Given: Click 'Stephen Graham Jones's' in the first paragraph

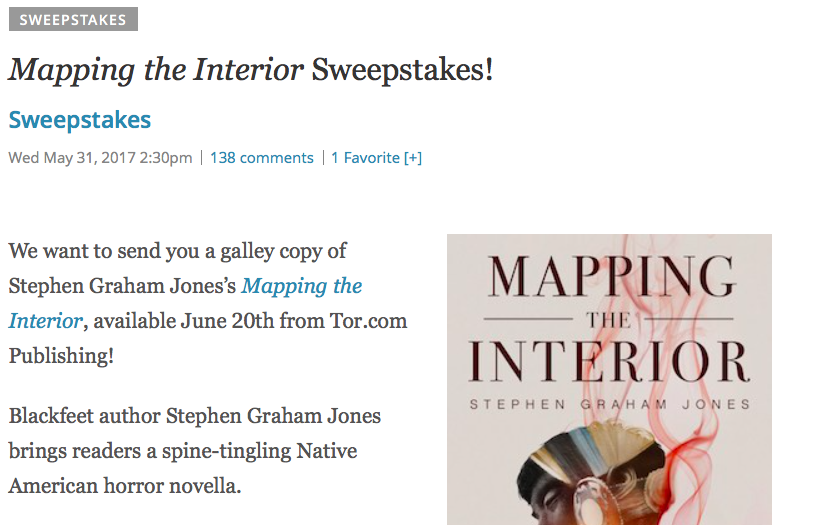Looking at the screenshot, I should [x=122, y=286].
